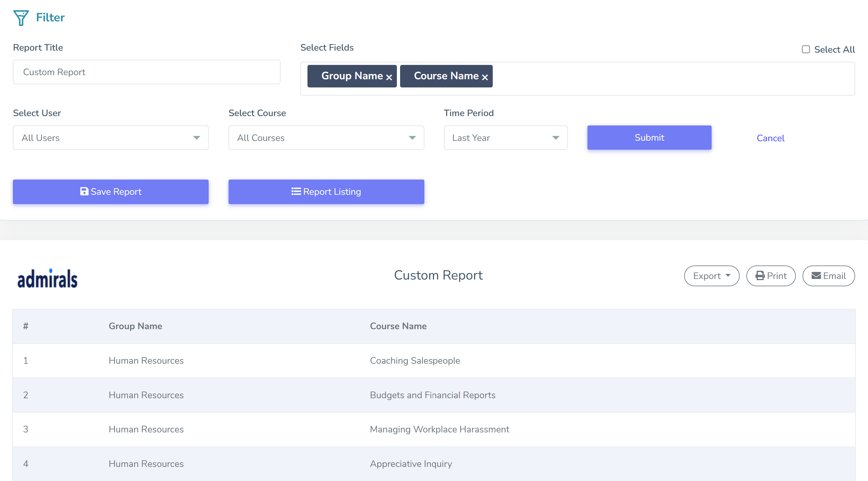Click the Report Listing list icon
868x481 pixels.
click(296, 192)
